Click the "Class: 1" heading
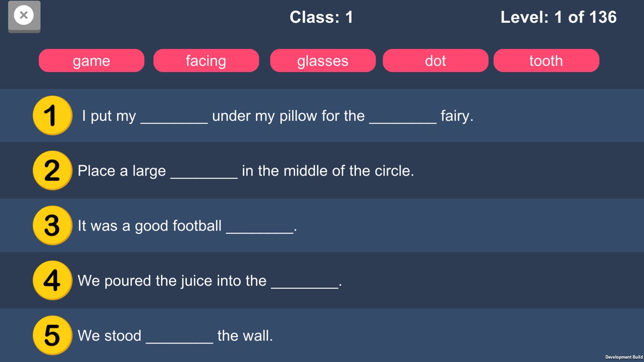Screen dimensions: 644x362 point(321,17)
